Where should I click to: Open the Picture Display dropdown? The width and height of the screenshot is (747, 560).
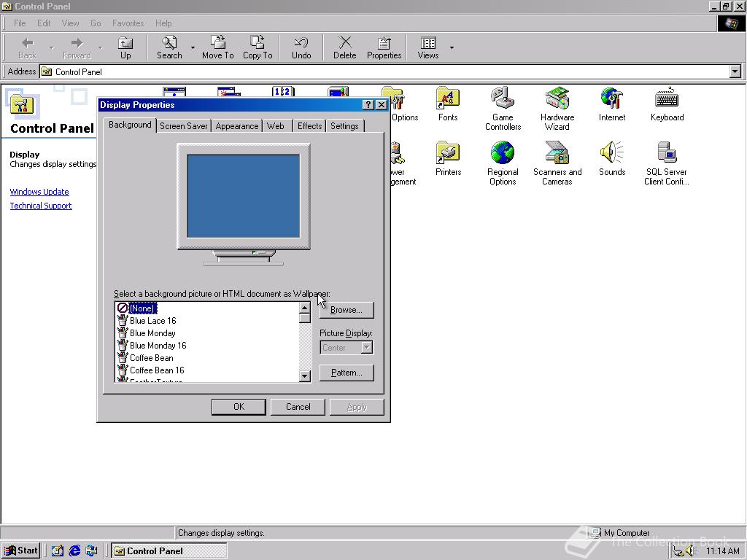[367, 348]
